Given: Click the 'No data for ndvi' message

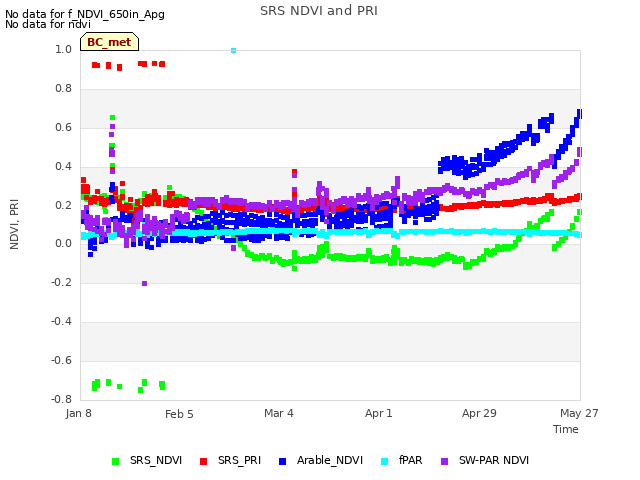Looking at the screenshot, I should [48, 24].
